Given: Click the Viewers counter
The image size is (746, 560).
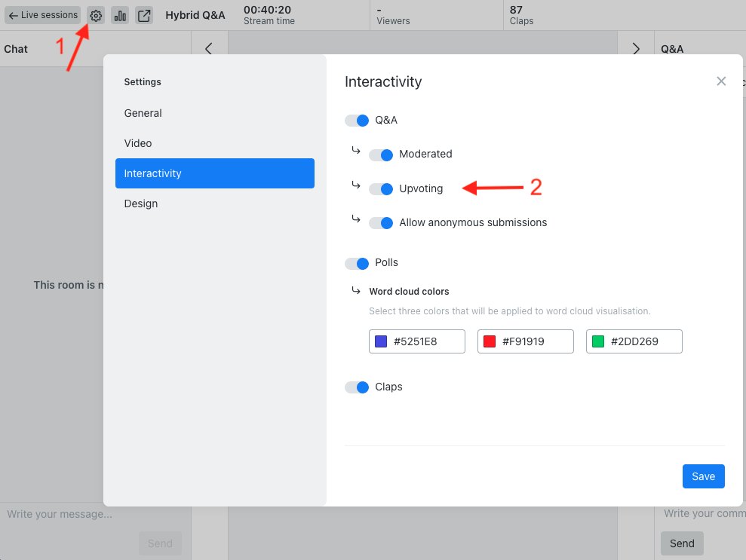Looking at the screenshot, I should pyautogui.click(x=393, y=15).
